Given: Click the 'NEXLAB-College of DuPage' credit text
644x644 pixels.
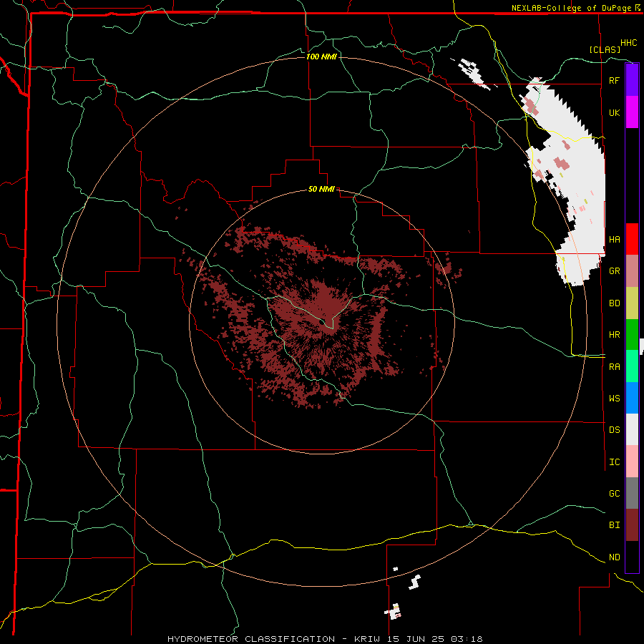Looking at the screenshot, I should [x=571, y=8].
